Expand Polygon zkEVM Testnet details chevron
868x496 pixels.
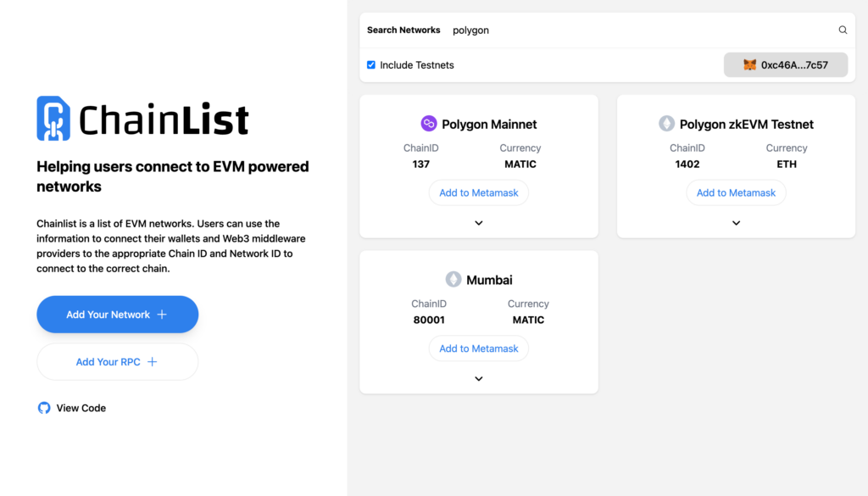tap(737, 223)
